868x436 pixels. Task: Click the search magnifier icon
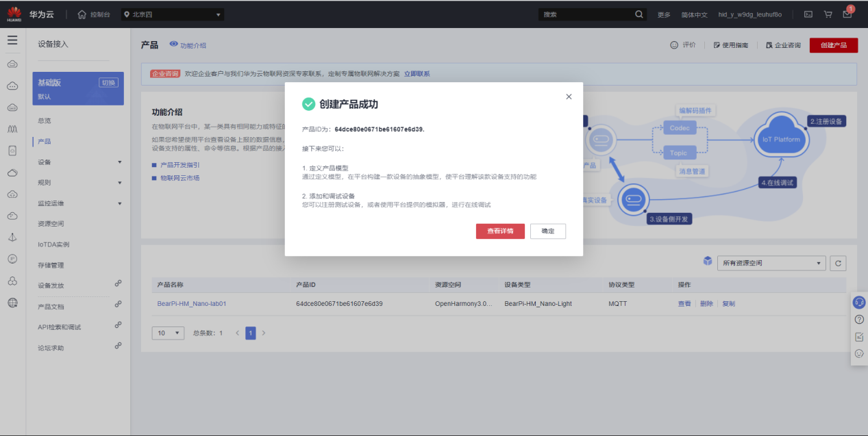(x=638, y=14)
